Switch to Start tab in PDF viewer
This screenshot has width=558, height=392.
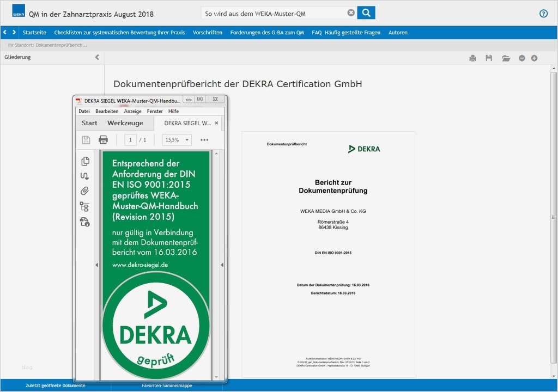click(89, 123)
